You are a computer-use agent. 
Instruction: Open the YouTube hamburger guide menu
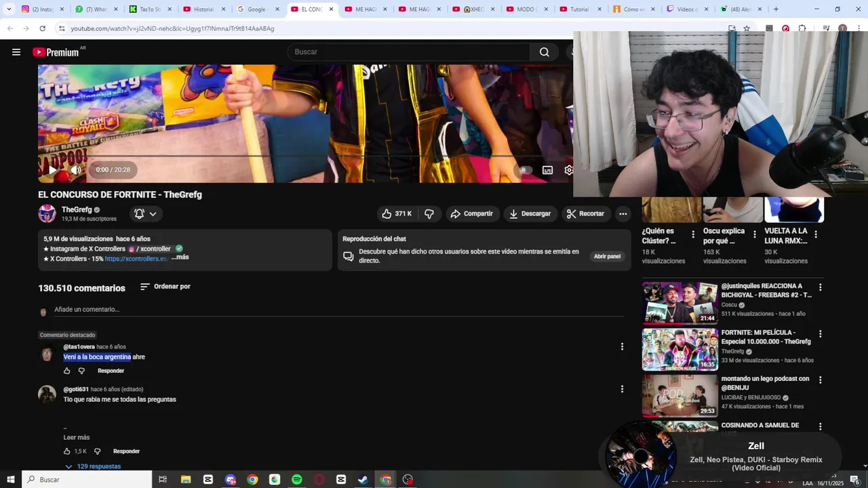point(16,52)
